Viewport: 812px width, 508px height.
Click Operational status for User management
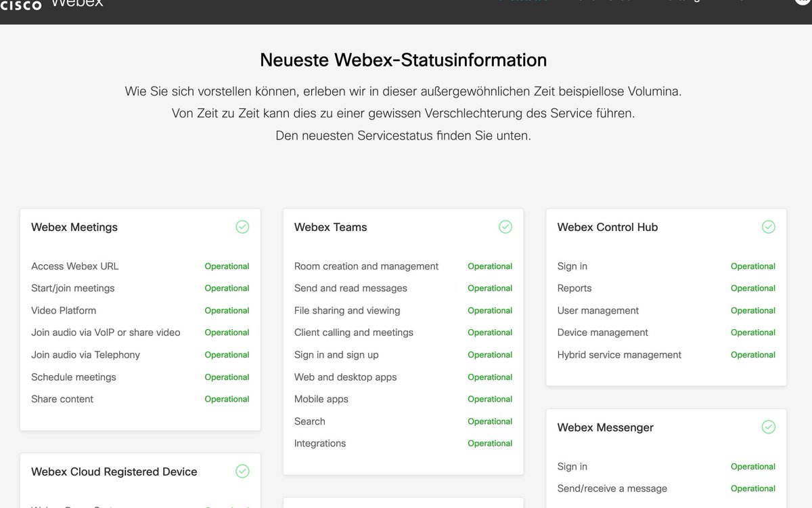pos(753,311)
